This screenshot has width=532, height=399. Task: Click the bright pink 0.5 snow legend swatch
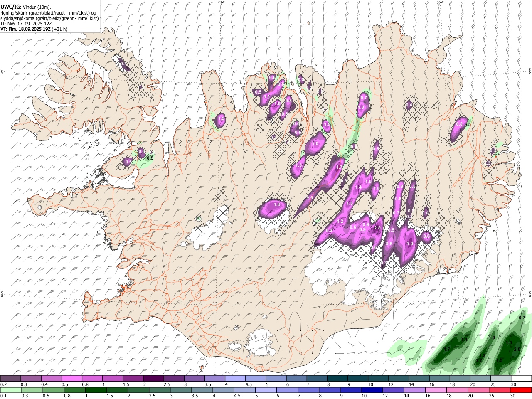click(x=71, y=379)
